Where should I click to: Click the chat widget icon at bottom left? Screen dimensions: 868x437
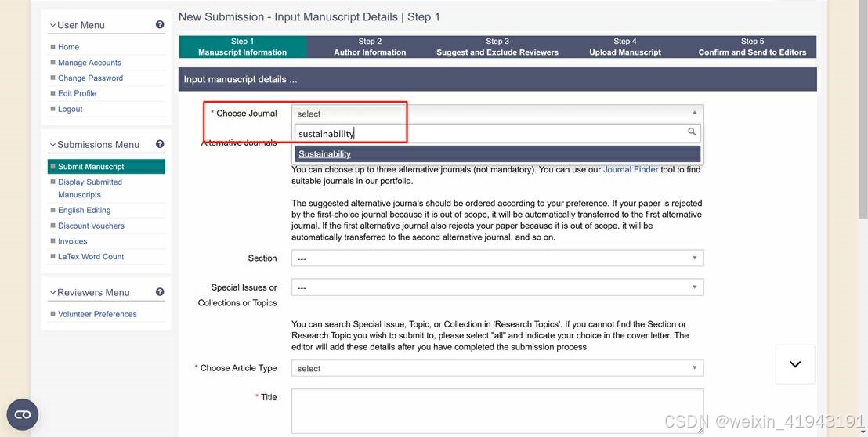(x=22, y=414)
